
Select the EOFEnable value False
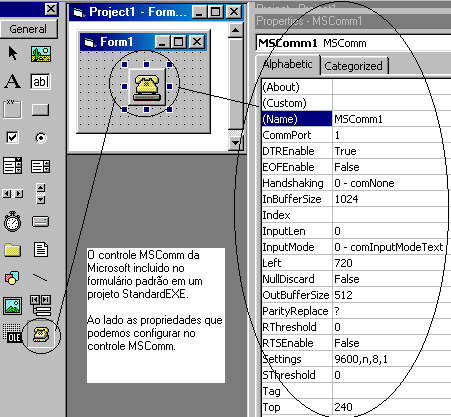(392, 167)
